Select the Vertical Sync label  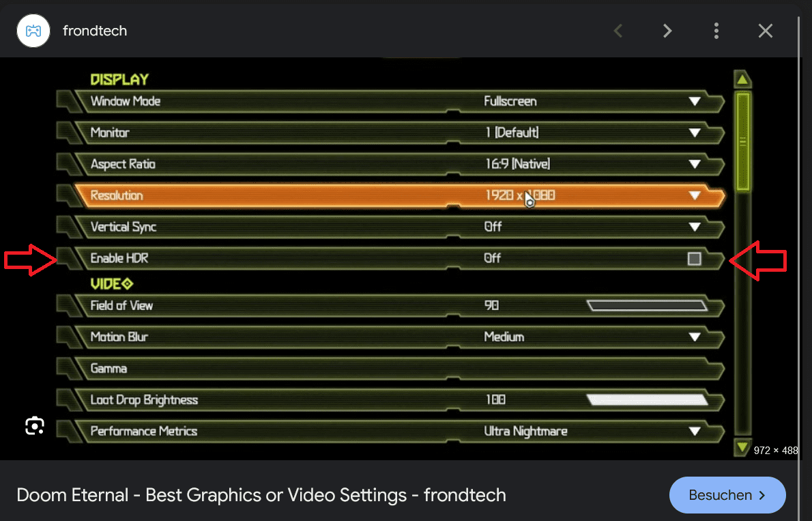point(124,227)
